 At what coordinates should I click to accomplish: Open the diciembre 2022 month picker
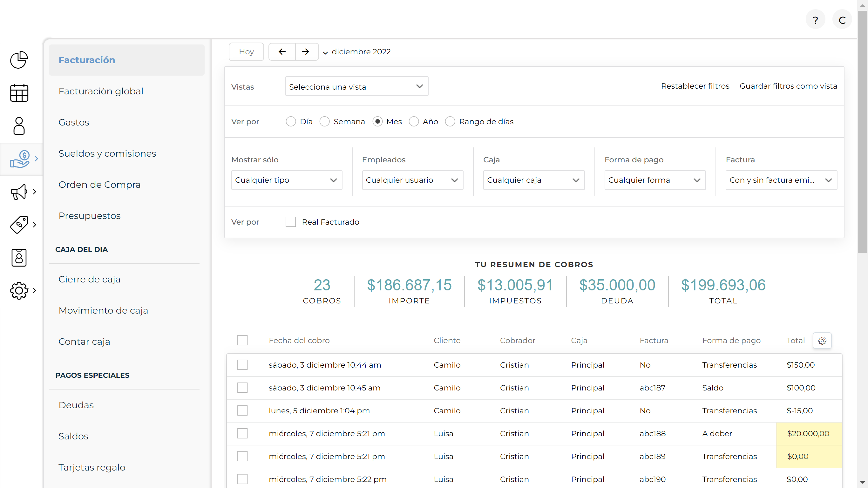tap(357, 51)
